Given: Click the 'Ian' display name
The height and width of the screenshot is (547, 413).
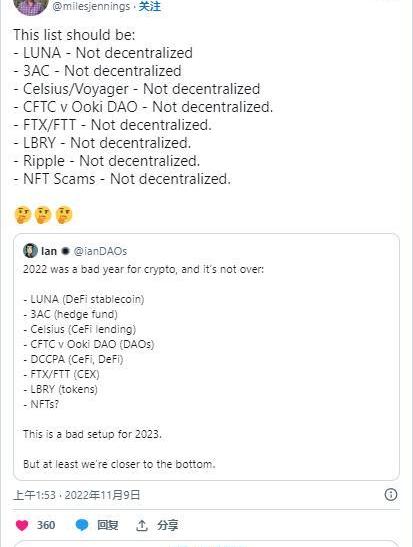Looking at the screenshot, I should coord(49,251).
